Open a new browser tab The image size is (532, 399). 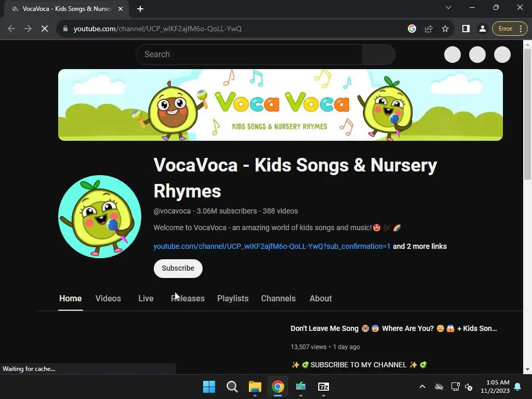[x=140, y=9]
